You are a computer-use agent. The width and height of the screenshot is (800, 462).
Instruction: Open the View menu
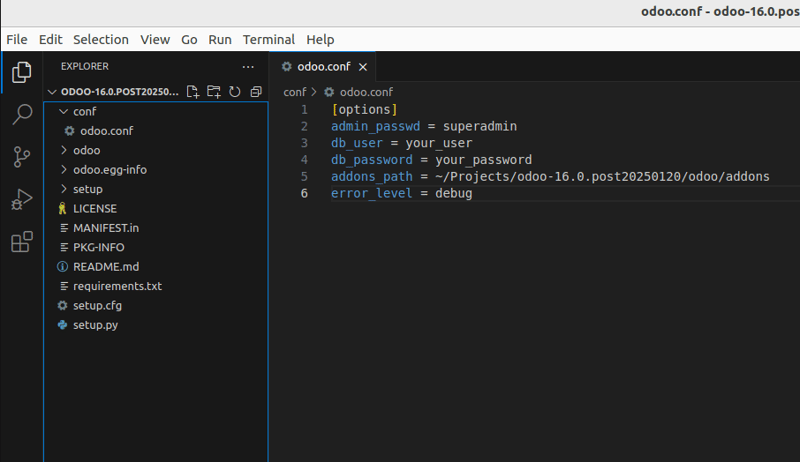click(155, 39)
